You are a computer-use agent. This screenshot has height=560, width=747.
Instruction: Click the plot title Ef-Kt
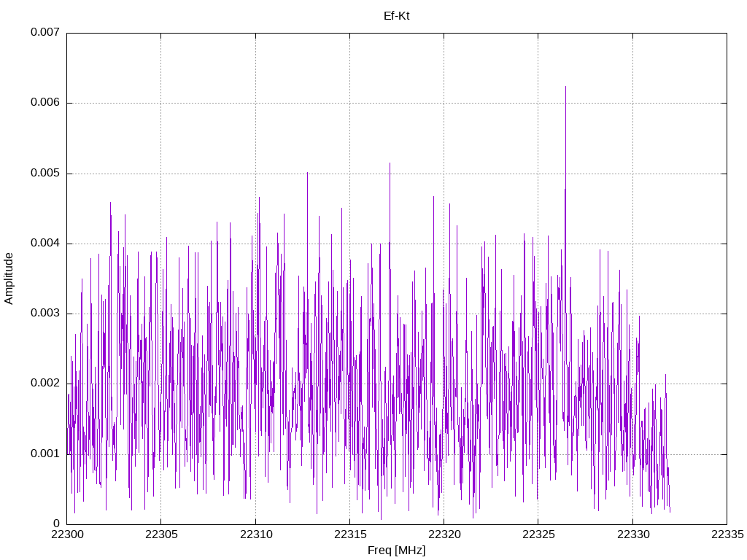pyautogui.click(x=396, y=16)
